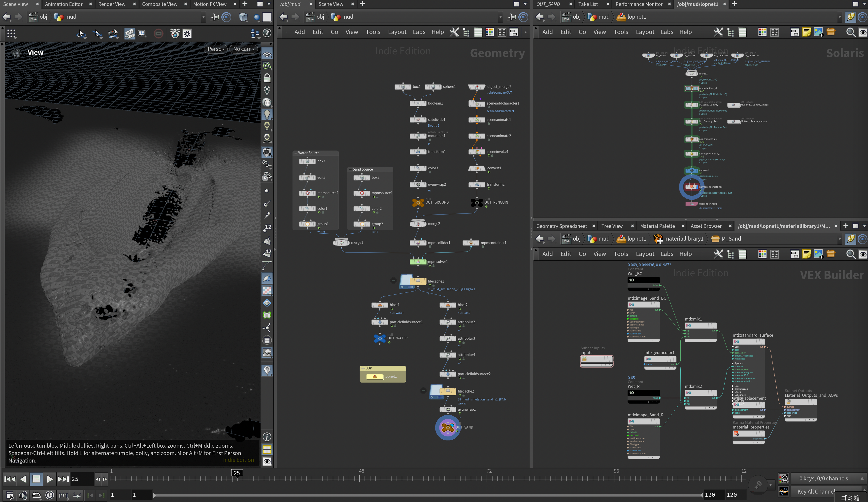Open the Labs menu in geometry network
Screen dimensions: 868x502
419,32
